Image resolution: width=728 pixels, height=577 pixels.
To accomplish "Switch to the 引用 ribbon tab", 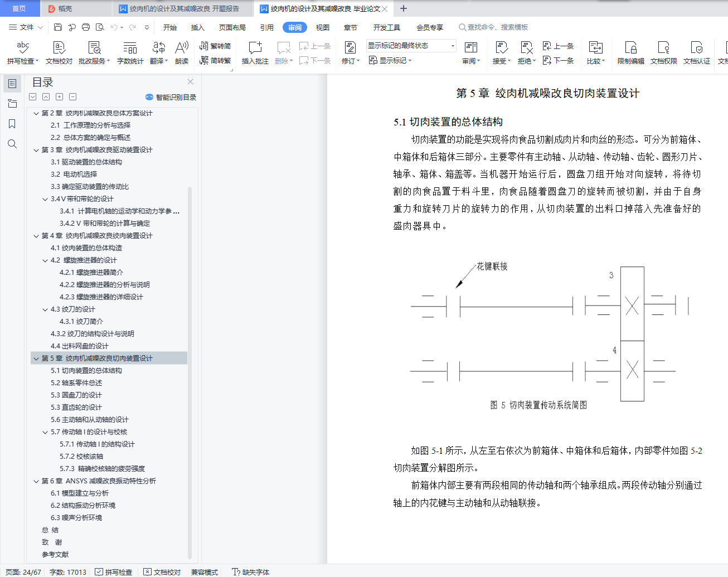I will click(x=266, y=27).
